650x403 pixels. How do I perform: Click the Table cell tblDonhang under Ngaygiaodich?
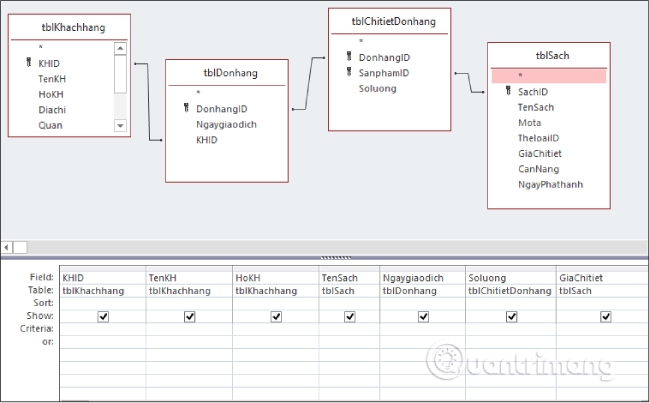coord(423,291)
